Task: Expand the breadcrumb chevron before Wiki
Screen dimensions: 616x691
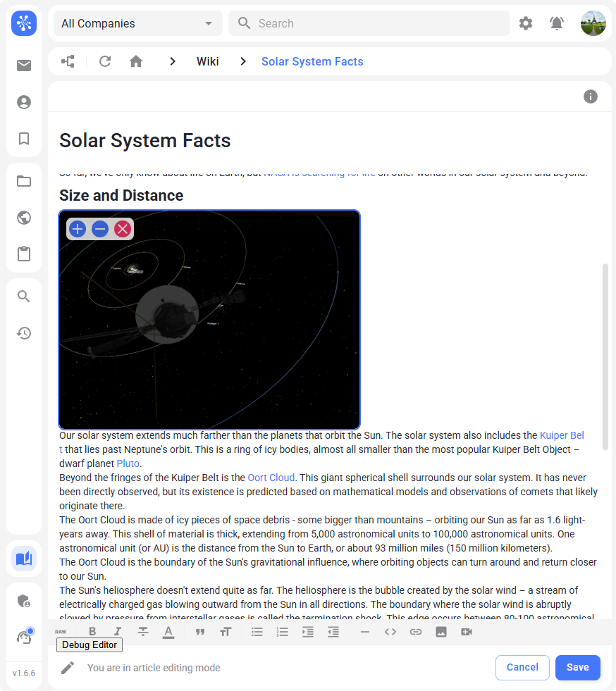Action: click(172, 61)
